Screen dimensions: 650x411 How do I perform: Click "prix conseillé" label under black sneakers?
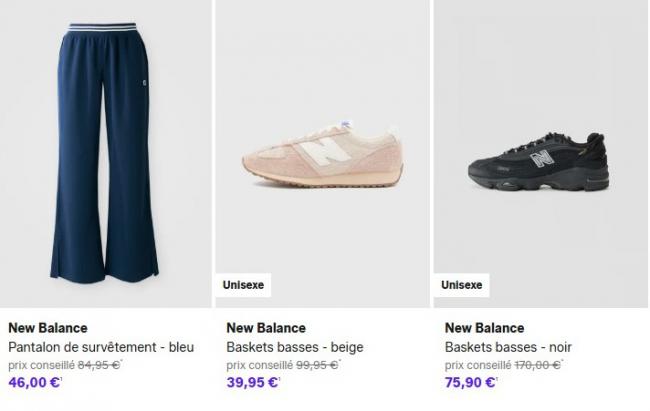(477, 365)
